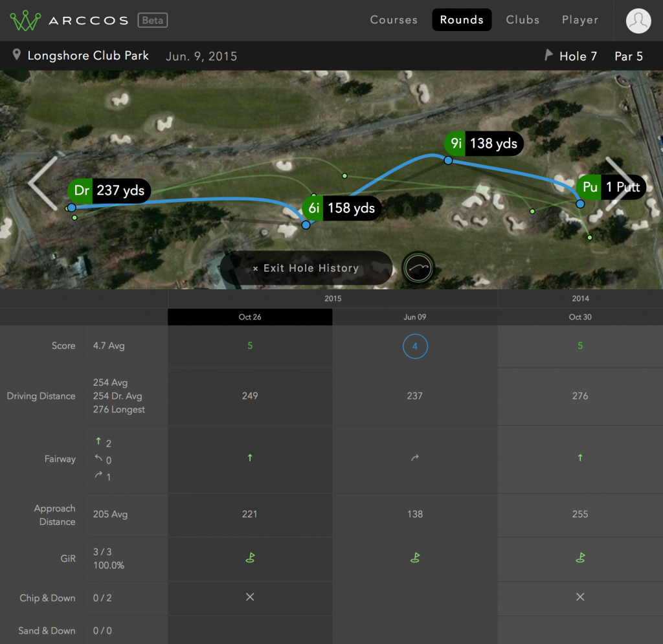This screenshot has height=644, width=663.
Task: Click Oct 30 approach distance 255
Action: point(580,515)
